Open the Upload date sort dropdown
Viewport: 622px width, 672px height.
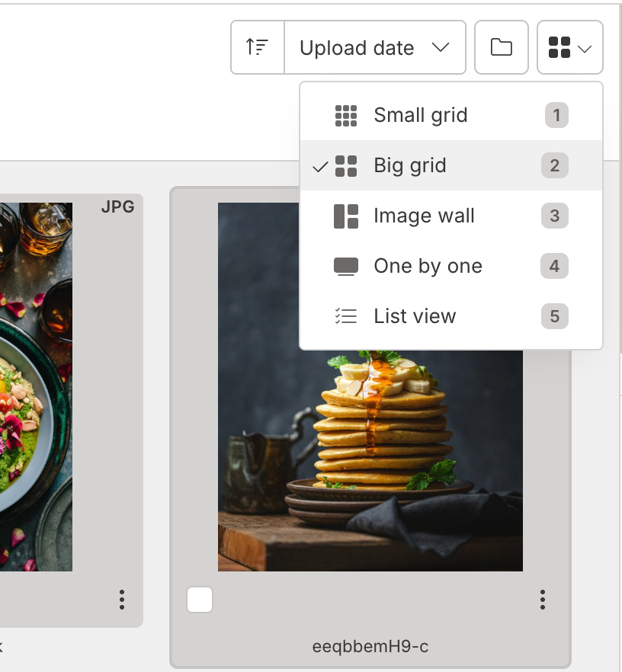(374, 47)
